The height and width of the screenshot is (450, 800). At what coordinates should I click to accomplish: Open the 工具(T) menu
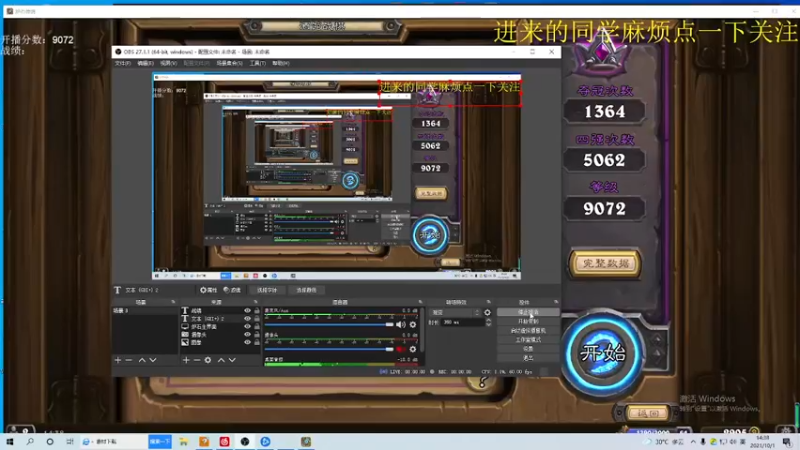(258, 63)
